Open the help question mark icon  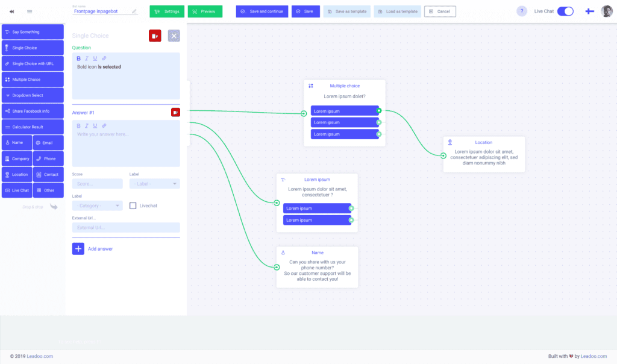pyautogui.click(x=521, y=11)
